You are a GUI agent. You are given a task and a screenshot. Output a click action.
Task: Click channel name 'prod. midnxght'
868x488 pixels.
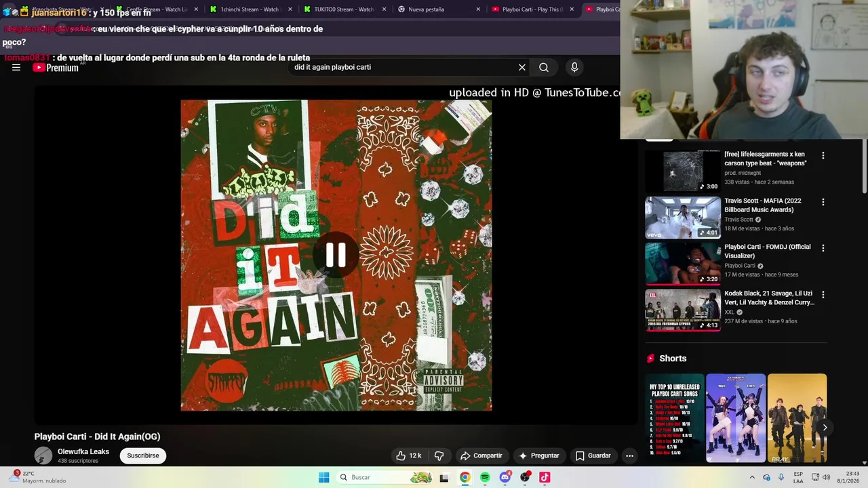click(x=743, y=173)
